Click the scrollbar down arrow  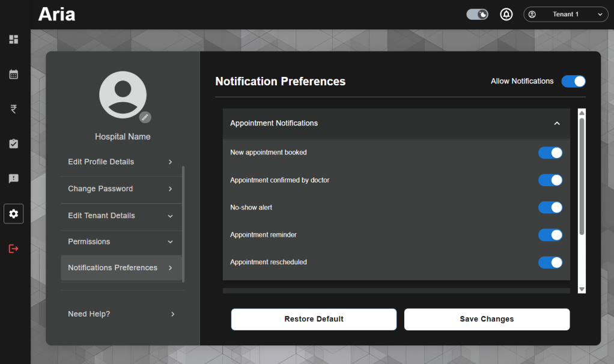tap(582, 289)
